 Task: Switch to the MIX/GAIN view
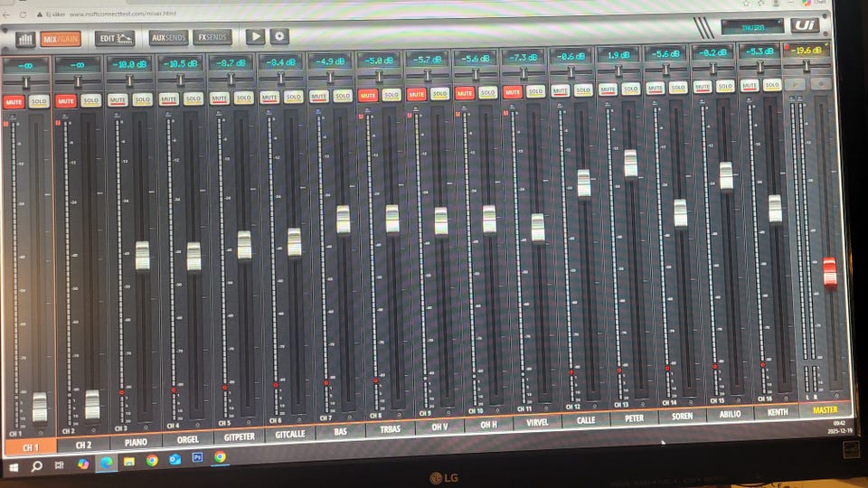pos(61,39)
